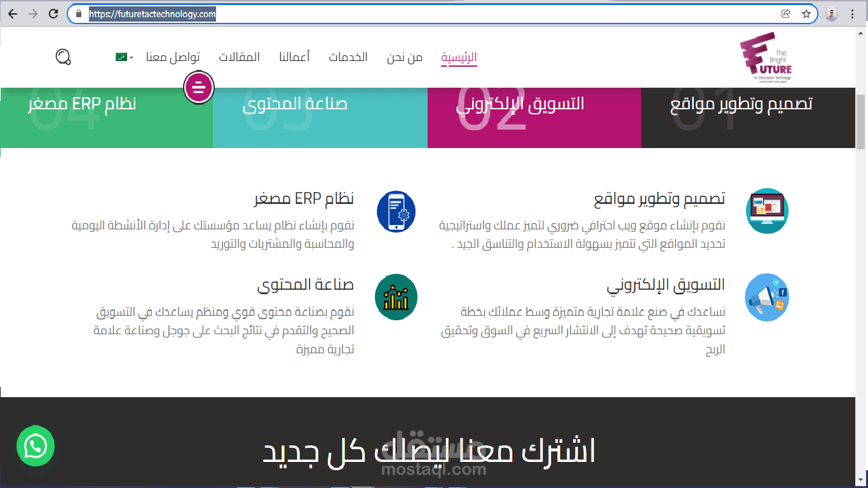The height and width of the screenshot is (488, 868).
Task: Open the تواصل معنا contact menu item
Action: pyautogui.click(x=173, y=57)
